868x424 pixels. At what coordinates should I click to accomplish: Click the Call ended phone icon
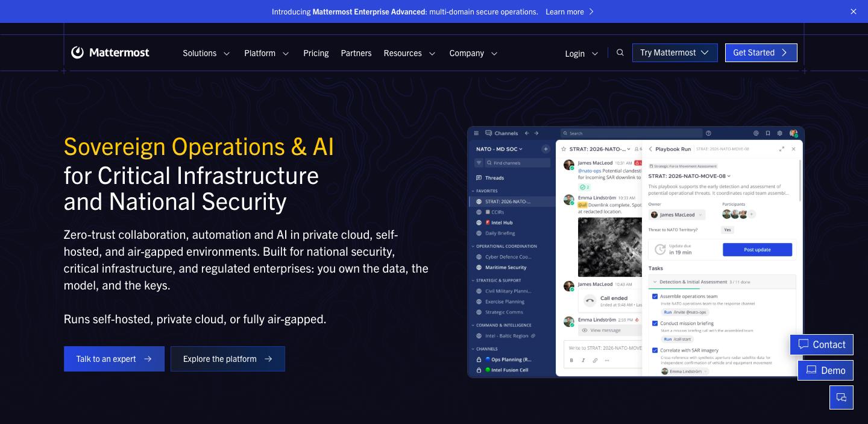coord(590,300)
